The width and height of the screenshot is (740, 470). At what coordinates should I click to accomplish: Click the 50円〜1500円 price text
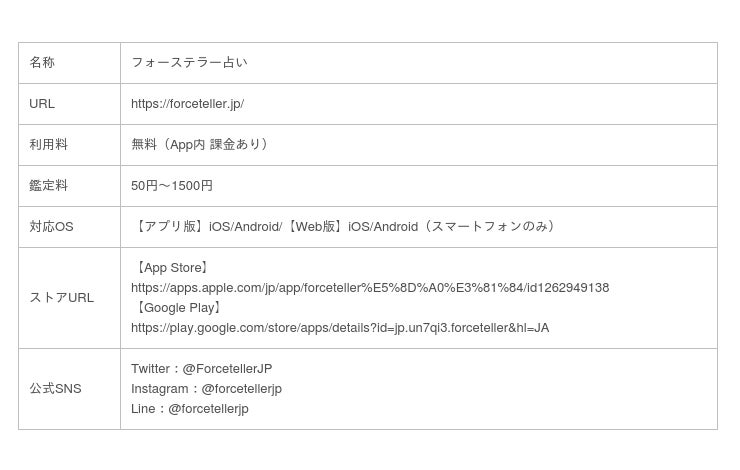(x=172, y=186)
